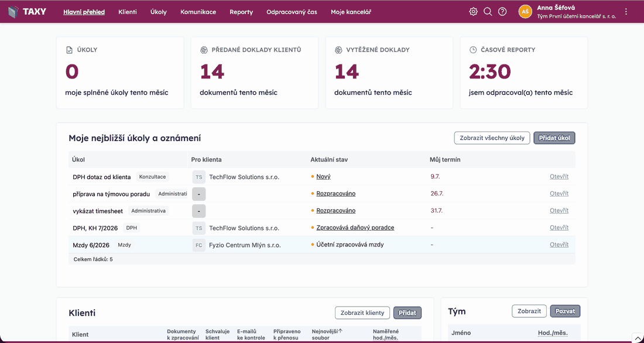Click Zobrazit klienty button

(362, 313)
